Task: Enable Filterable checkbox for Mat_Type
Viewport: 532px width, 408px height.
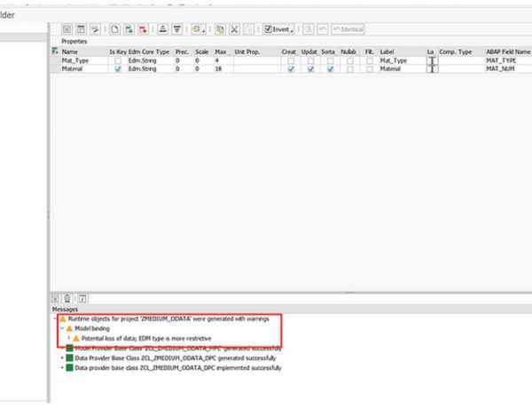Action: (370, 61)
